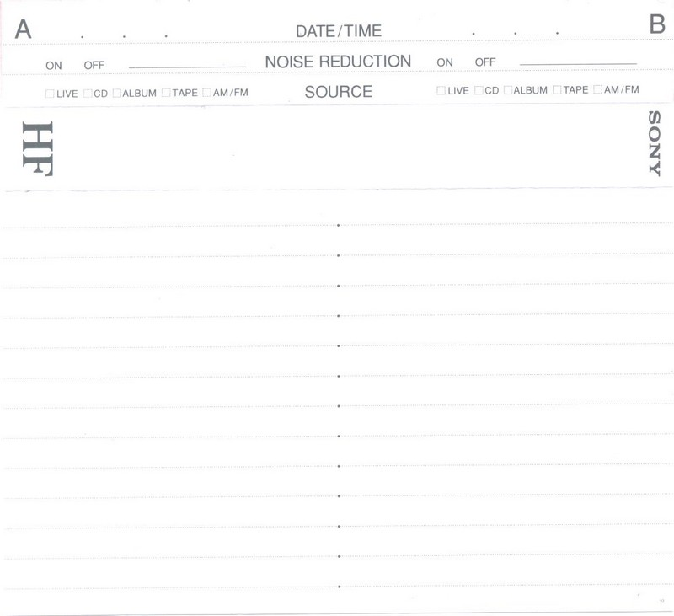The width and height of the screenshot is (674, 616).
Task: Click the large letter B side marker
Action: pos(657,25)
